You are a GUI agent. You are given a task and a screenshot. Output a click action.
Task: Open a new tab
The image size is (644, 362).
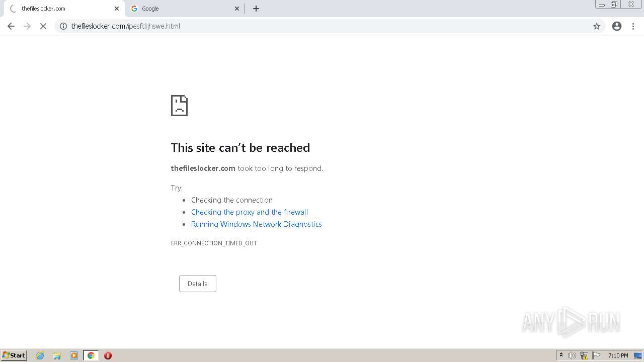(256, 9)
